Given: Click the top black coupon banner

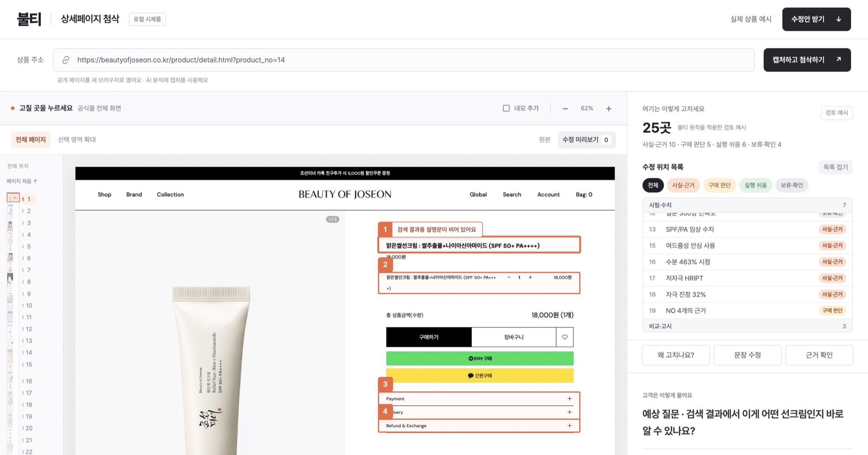Looking at the screenshot, I should pos(345,173).
